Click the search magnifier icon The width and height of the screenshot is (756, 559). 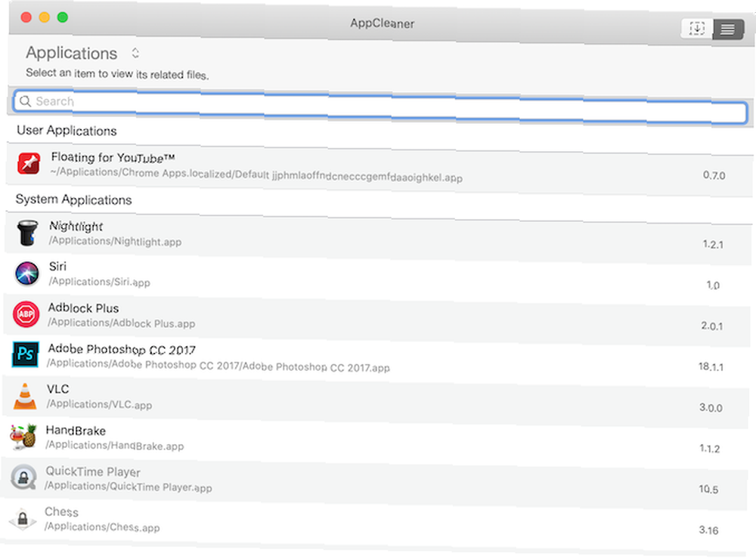coord(25,100)
